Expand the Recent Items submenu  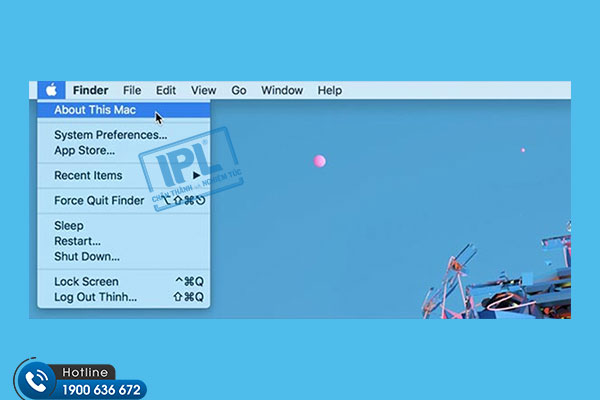tap(124, 175)
